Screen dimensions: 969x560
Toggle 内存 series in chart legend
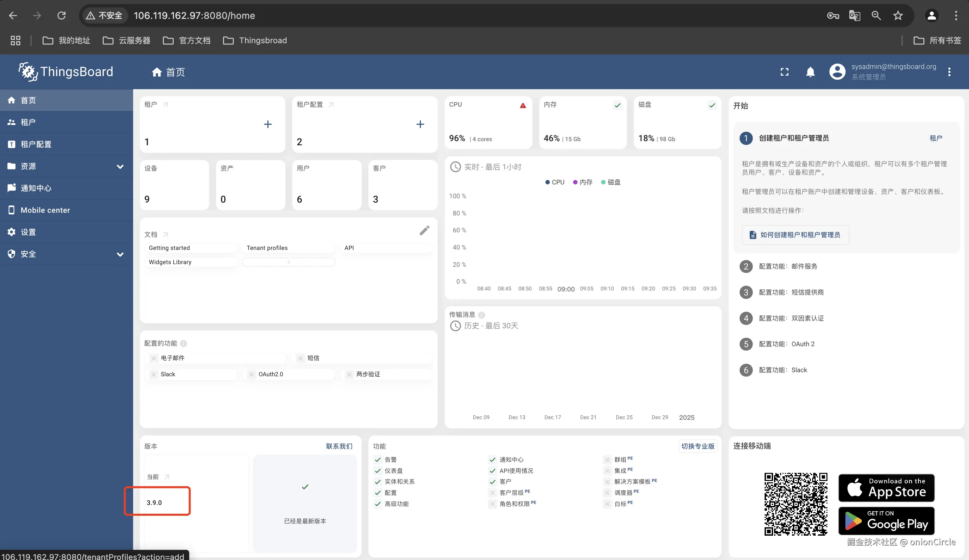(582, 182)
